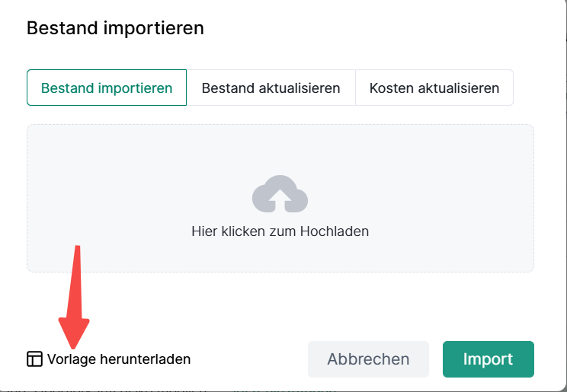Open file chooser via the grey cloud
The image size is (567, 392).
pyautogui.click(x=280, y=193)
